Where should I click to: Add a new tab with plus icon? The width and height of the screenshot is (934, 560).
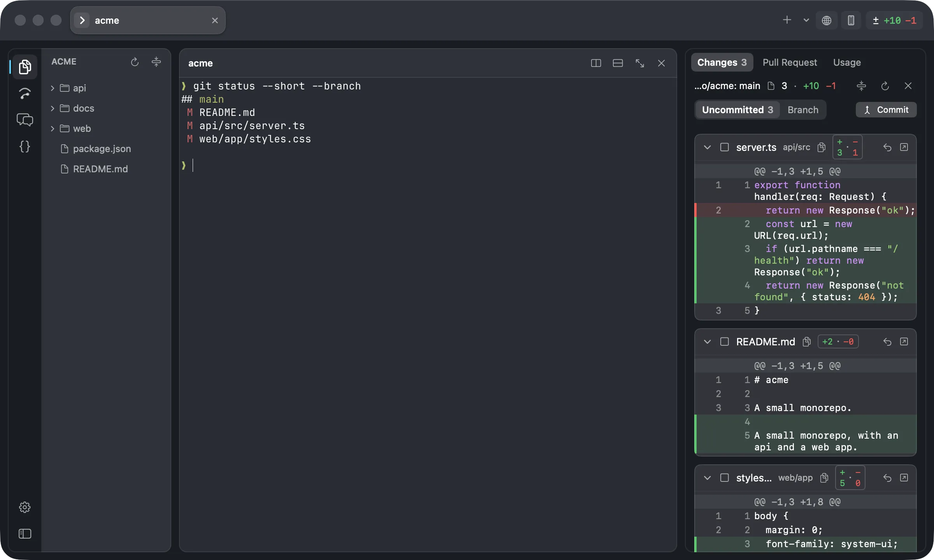click(x=787, y=20)
